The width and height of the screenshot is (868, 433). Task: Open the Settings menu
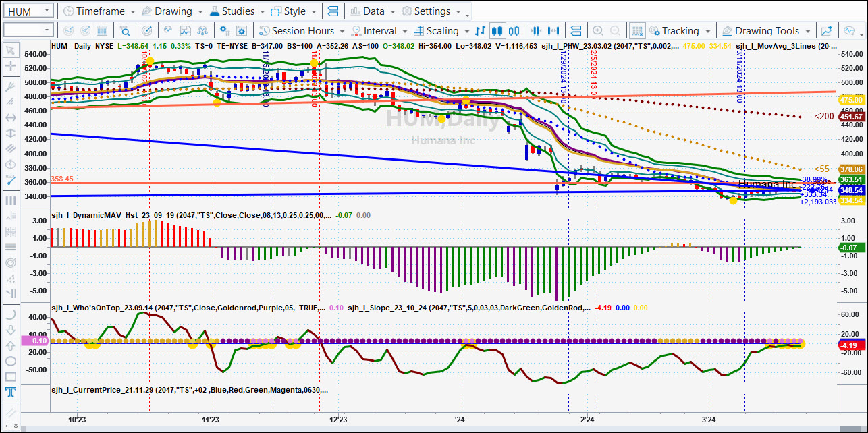point(432,11)
